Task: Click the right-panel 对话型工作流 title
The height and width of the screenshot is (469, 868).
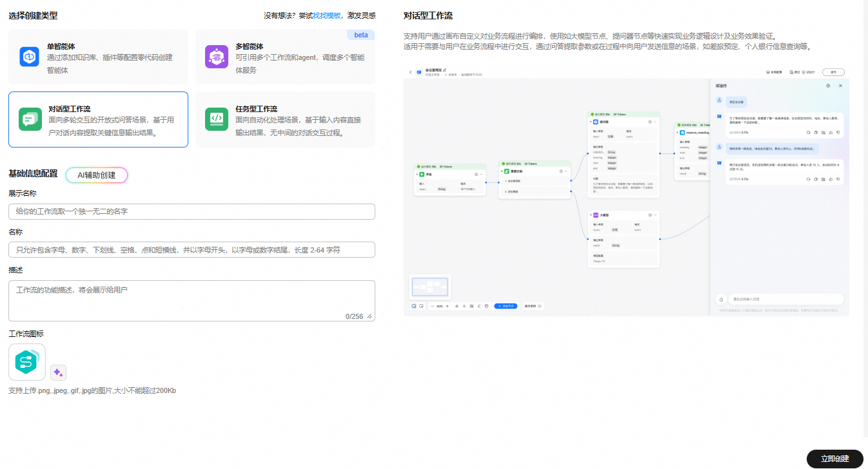Action: [428, 15]
